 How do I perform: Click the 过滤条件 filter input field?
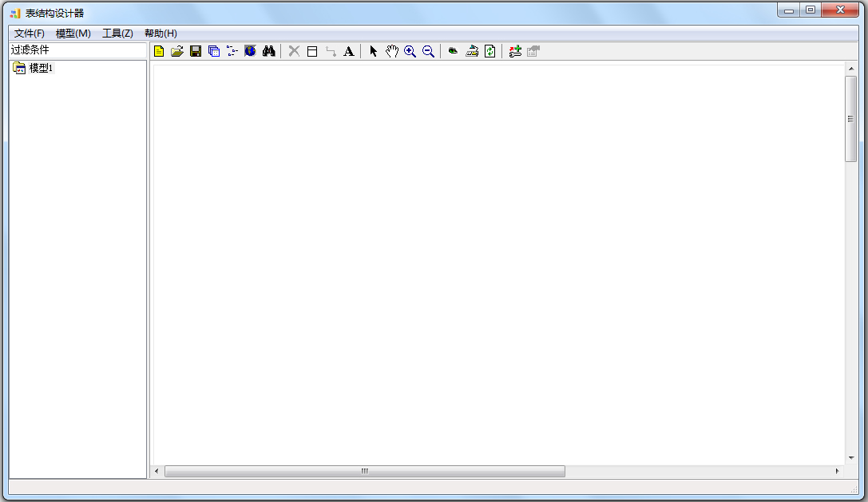pos(77,49)
